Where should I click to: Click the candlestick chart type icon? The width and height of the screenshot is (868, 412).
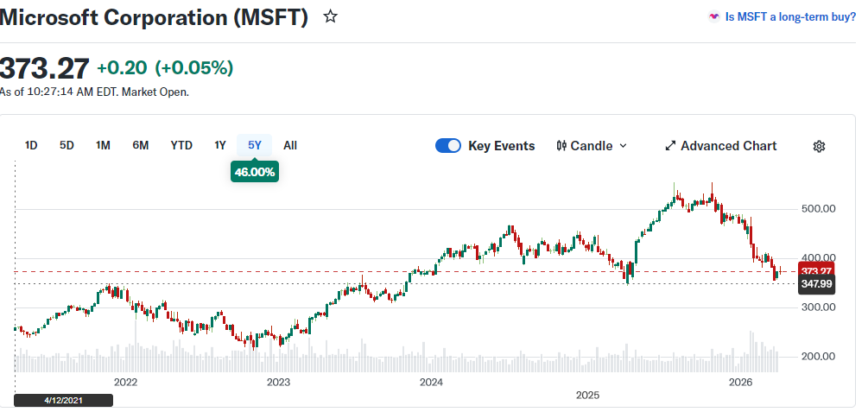point(561,146)
